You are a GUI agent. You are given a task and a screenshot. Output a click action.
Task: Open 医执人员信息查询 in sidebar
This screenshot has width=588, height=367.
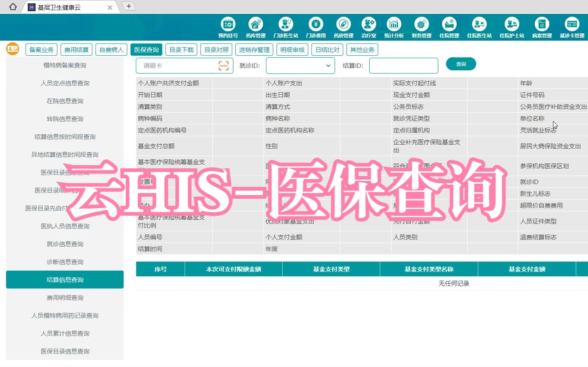pos(65,226)
